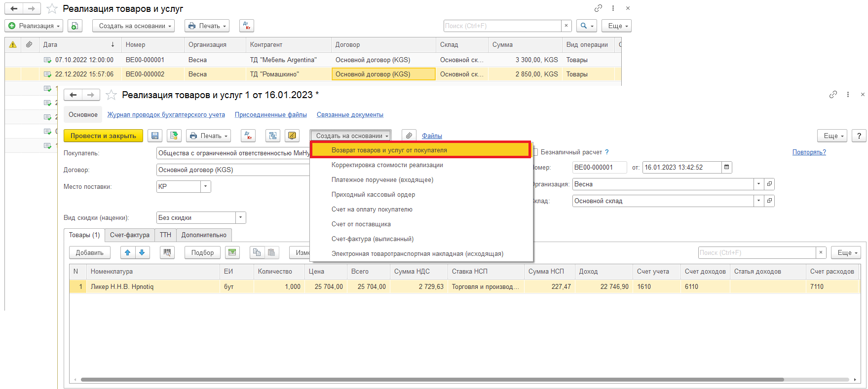Image resolution: width=868 pixels, height=389 pixels.
Task: Choose Платежное поручение (входящее)
Action: click(x=421, y=179)
